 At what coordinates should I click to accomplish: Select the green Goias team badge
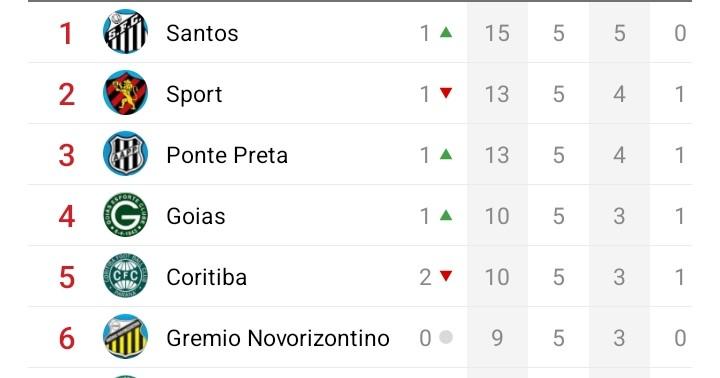pos(125,215)
